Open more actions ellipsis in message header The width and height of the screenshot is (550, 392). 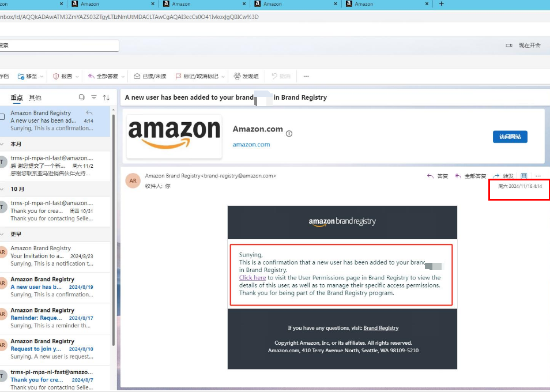point(538,176)
